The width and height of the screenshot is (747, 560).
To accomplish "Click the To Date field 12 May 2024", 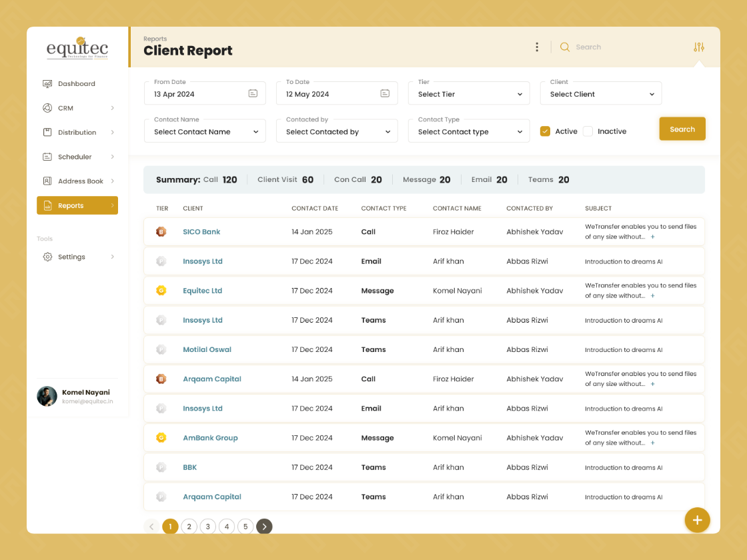I will tap(337, 93).
